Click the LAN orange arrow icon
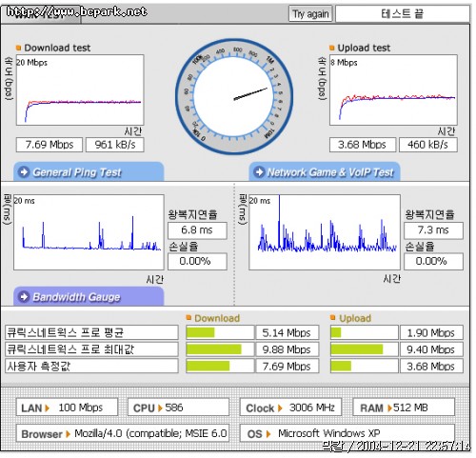The image size is (476, 458). [48, 408]
